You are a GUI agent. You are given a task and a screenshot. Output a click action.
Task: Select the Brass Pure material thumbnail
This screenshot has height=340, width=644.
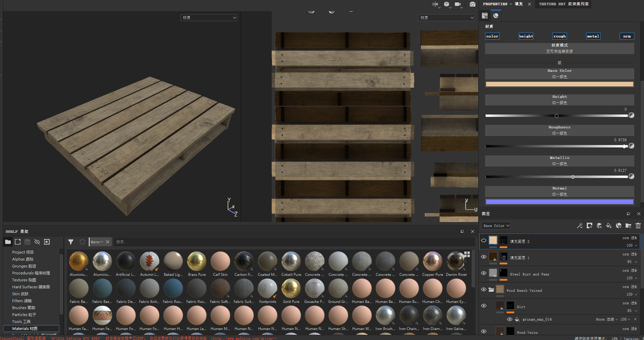tap(197, 261)
